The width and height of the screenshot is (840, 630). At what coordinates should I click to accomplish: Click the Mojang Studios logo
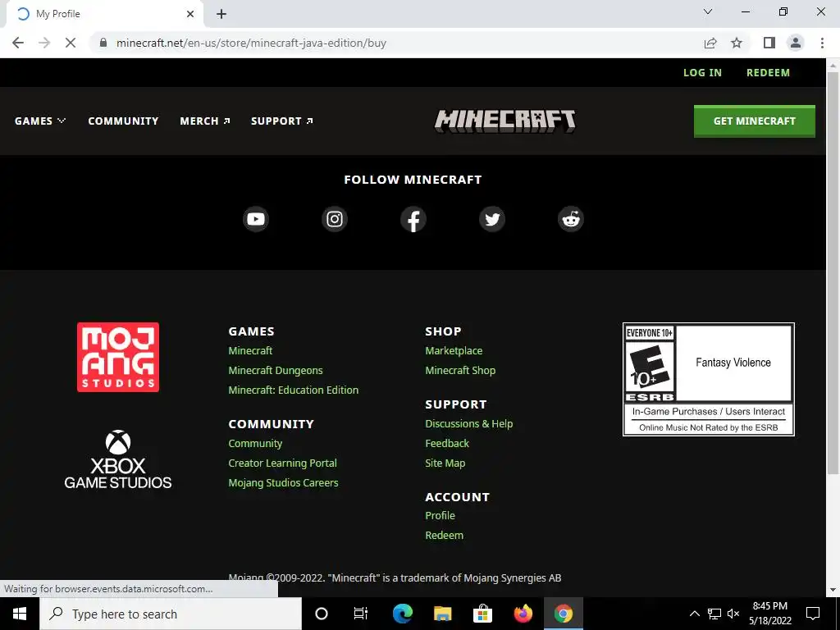[x=118, y=357]
